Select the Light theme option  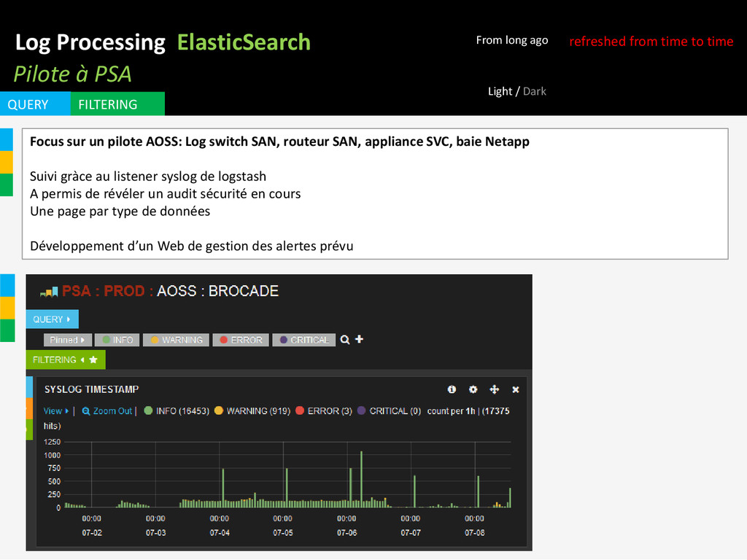499,91
